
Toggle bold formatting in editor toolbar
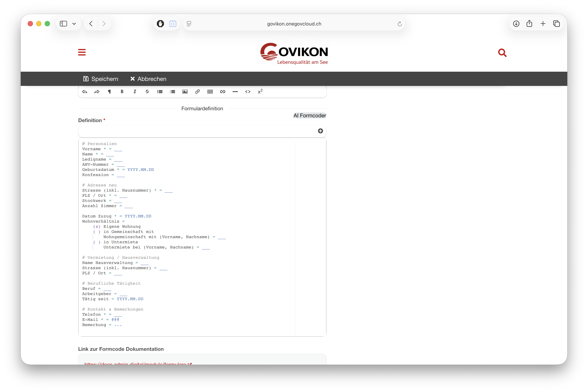pos(122,92)
